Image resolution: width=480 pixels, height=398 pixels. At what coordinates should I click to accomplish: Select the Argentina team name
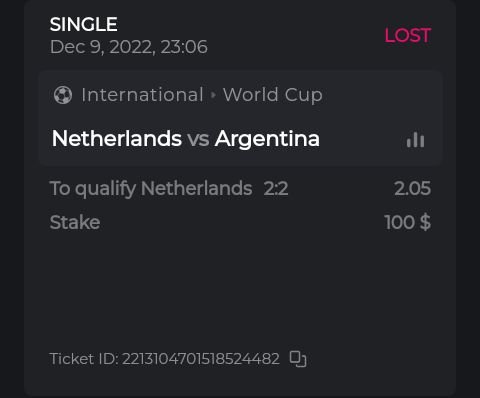267,139
